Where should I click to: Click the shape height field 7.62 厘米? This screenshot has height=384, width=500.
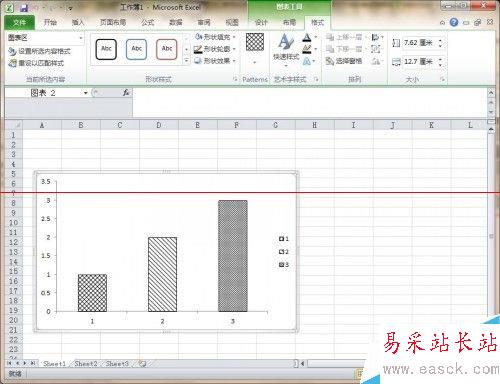(x=419, y=43)
